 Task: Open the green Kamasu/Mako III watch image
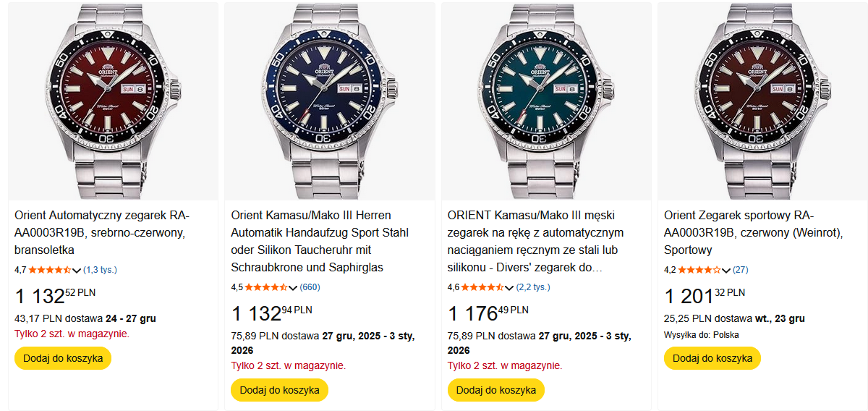(x=546, y=101)
